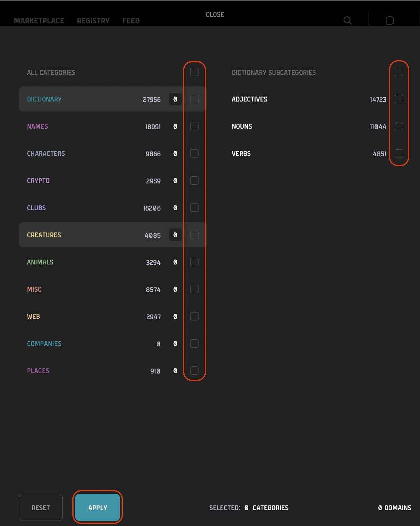Check the Crypto category checkbox
The image size is (420, 526).
tap(194, 180)
